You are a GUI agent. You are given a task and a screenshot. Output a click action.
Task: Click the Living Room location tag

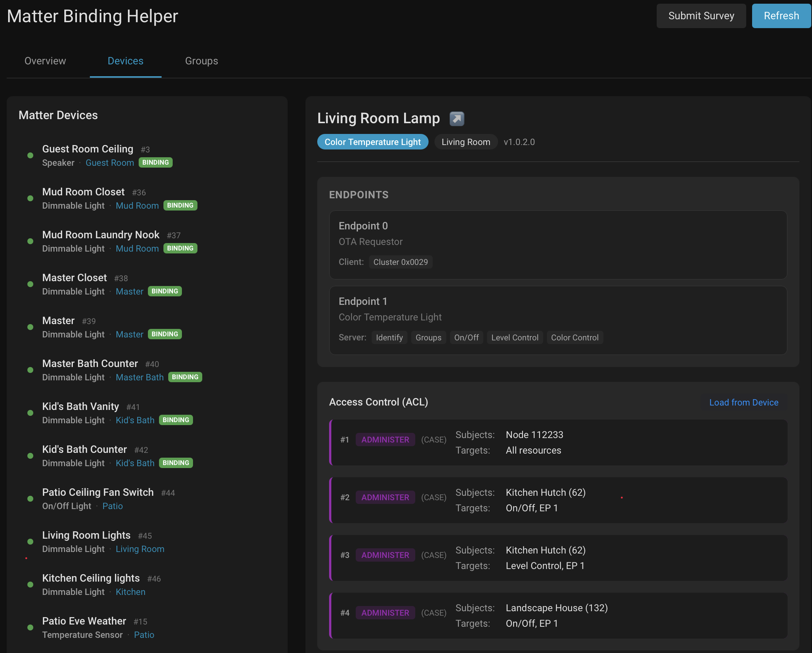tap(466, 142)
